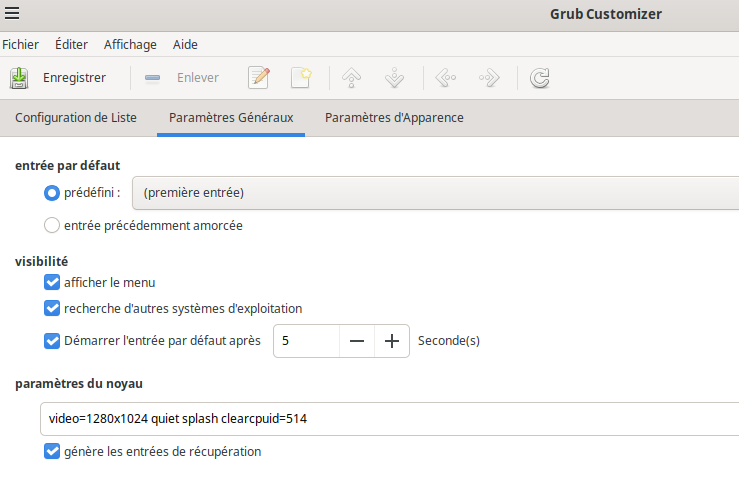Image resolution: width=739 pixels, height=491 pixels.
Task: Click the reload configuration icon
Action: coord(540,78)
